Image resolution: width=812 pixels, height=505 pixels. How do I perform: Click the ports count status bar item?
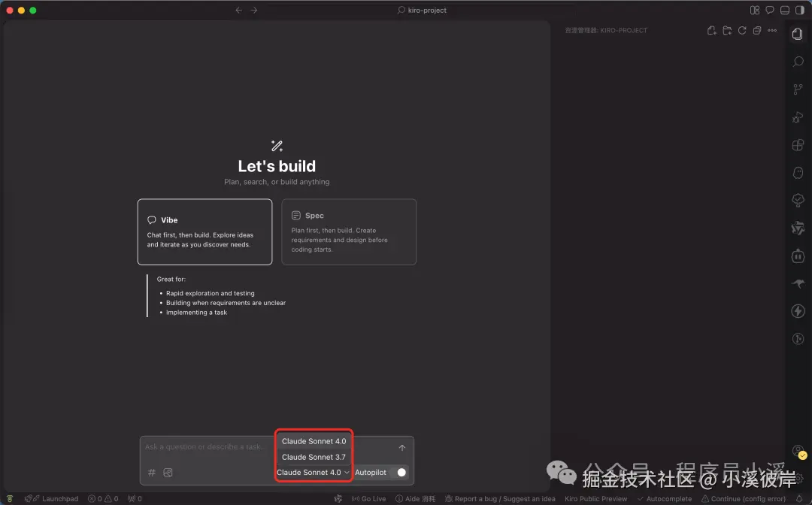tap(135, 499)
